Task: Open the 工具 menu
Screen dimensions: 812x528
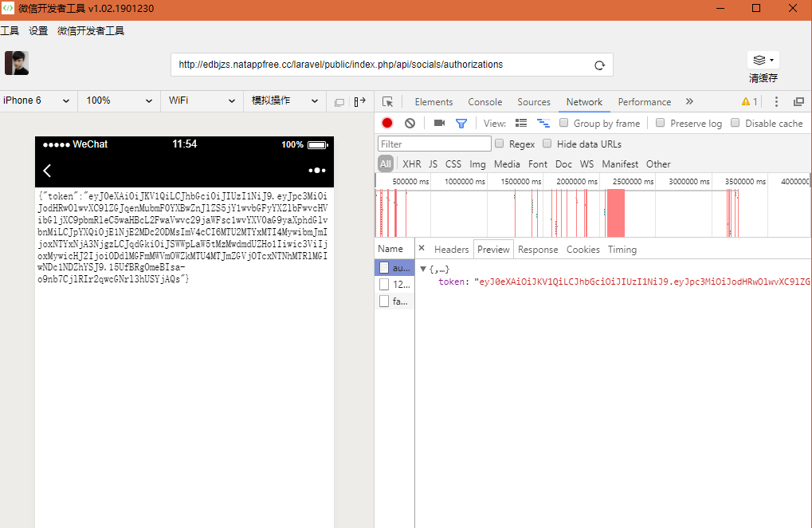Action: 10,31
